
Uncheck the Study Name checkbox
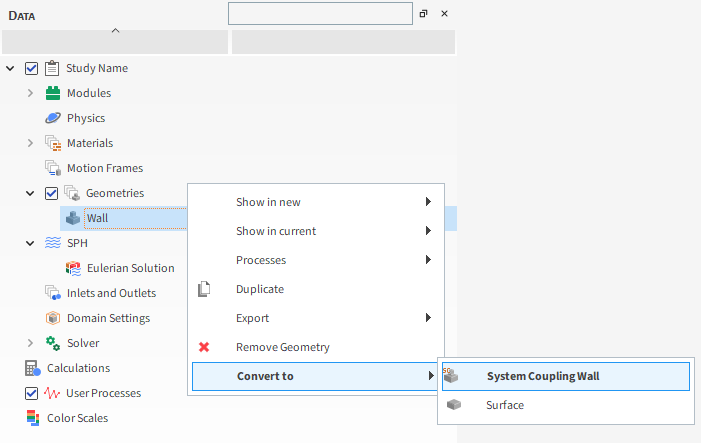point(31,68)
